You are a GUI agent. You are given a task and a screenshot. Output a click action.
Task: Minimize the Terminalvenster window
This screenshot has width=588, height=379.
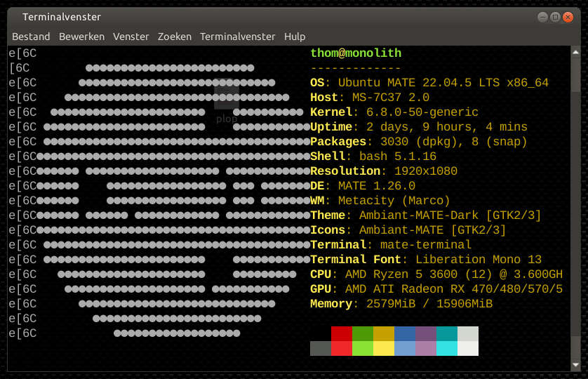pyautogui.click(x=542, y=17)
